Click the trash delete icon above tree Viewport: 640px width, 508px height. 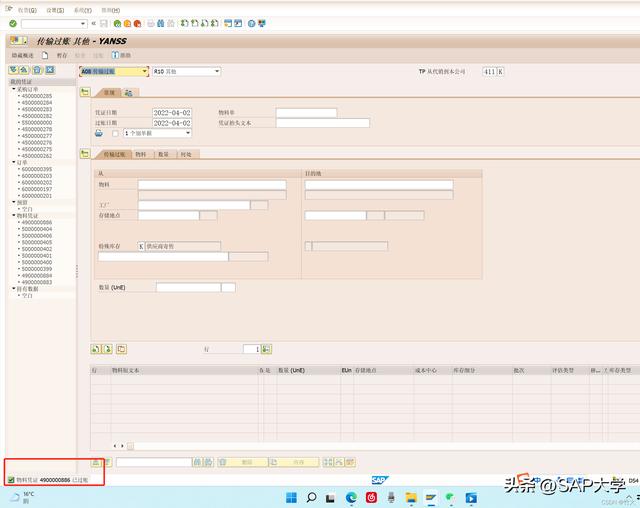point(37,70)
